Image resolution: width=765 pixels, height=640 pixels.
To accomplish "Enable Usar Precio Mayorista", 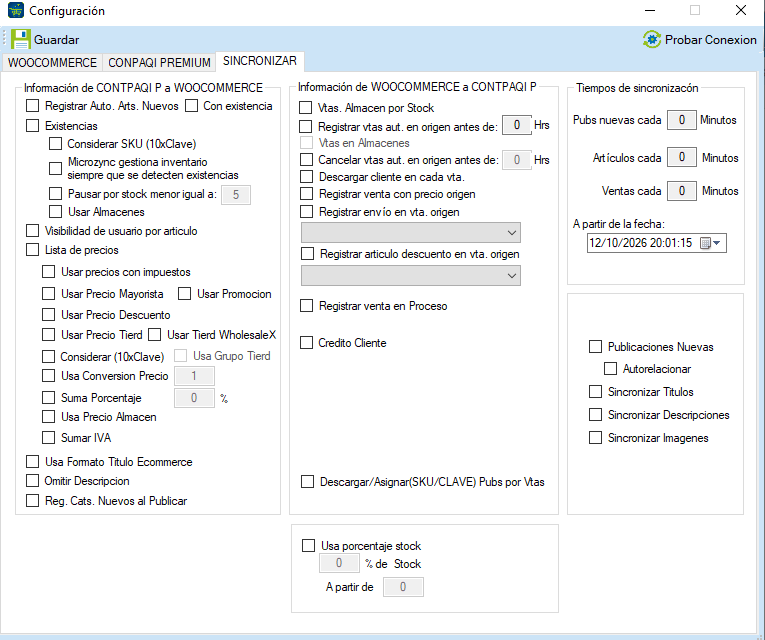I will click(48, 294).
